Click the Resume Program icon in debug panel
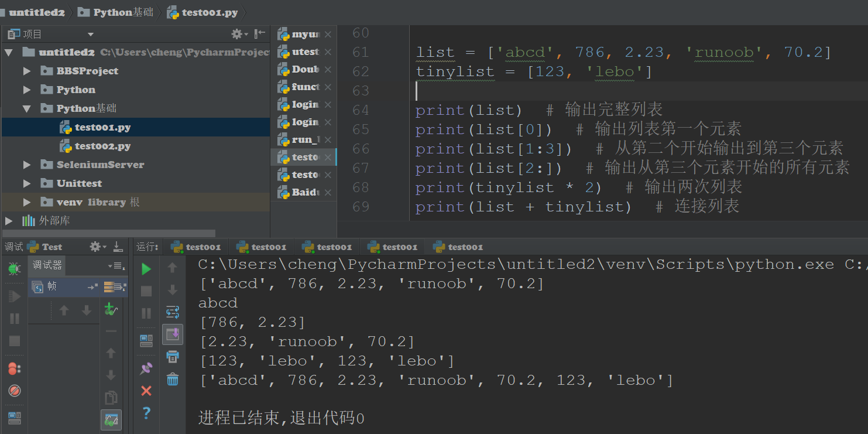Screen dimensions: 868x434 pos(15,296)
